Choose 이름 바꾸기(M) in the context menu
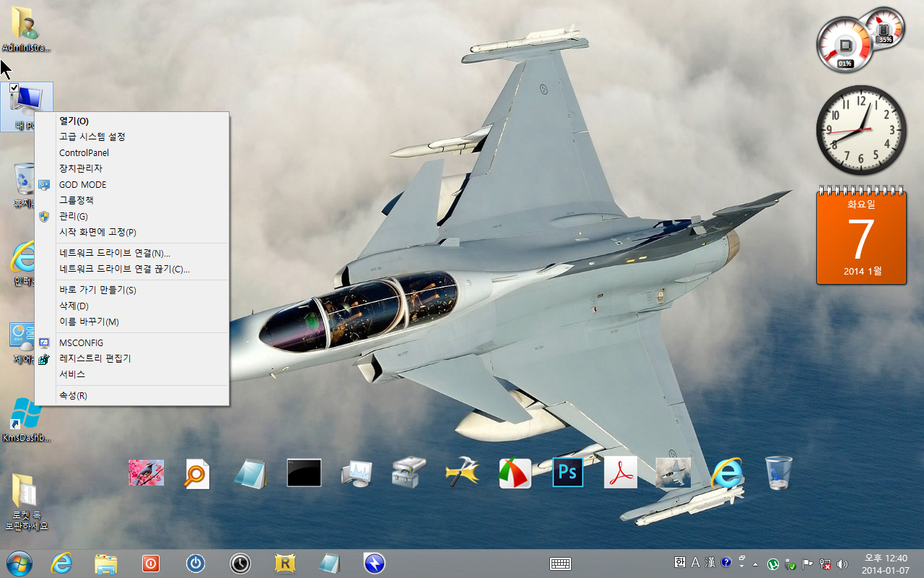Screen dimensions: 924x578 pyautogui.click(x=131, y=322)
